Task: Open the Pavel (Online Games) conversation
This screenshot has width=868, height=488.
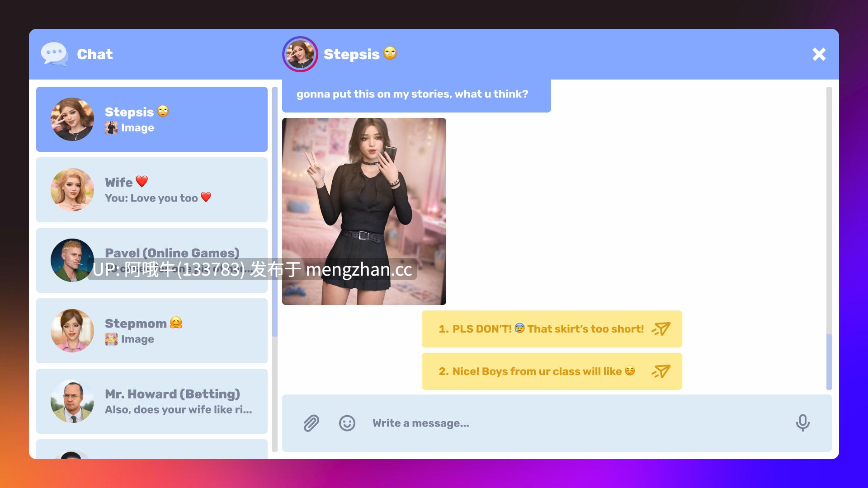Action: click(152, 260)
